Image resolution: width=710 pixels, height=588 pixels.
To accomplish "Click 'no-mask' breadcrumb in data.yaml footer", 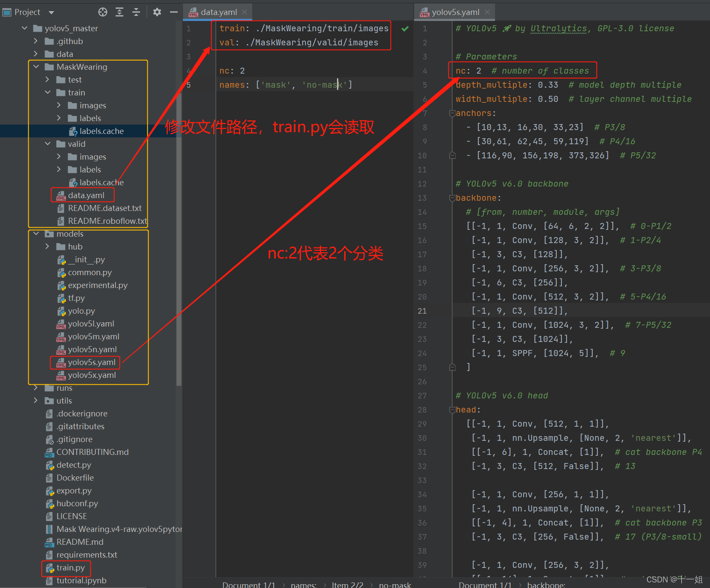I will [x=395, y=584].
